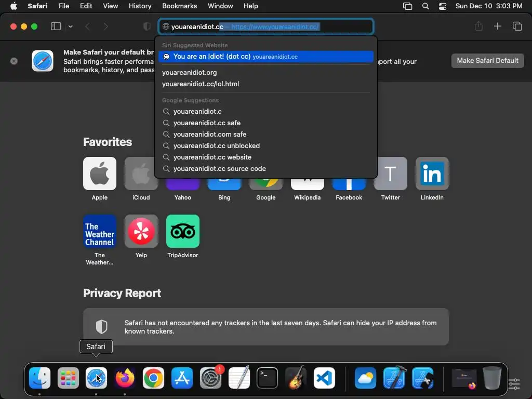532x399 pixels.
Task: Open the LinkedIn favorite
Action: pyautogui.click(x=432, y=174)
